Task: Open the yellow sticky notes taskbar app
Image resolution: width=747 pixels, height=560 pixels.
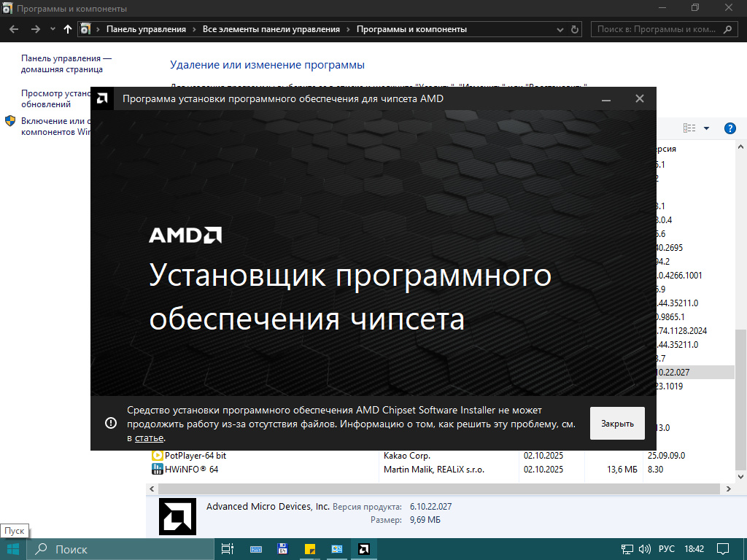Action: point(309,549)
